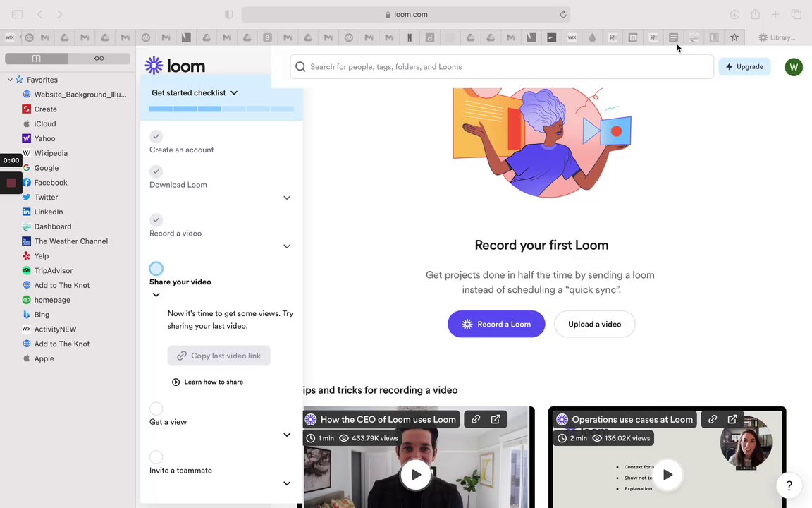Check the Share your video circle

point(156,269)
